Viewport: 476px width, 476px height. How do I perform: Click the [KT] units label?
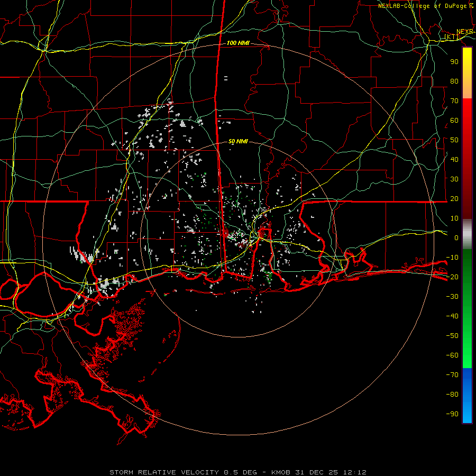(x=452, y=37)
